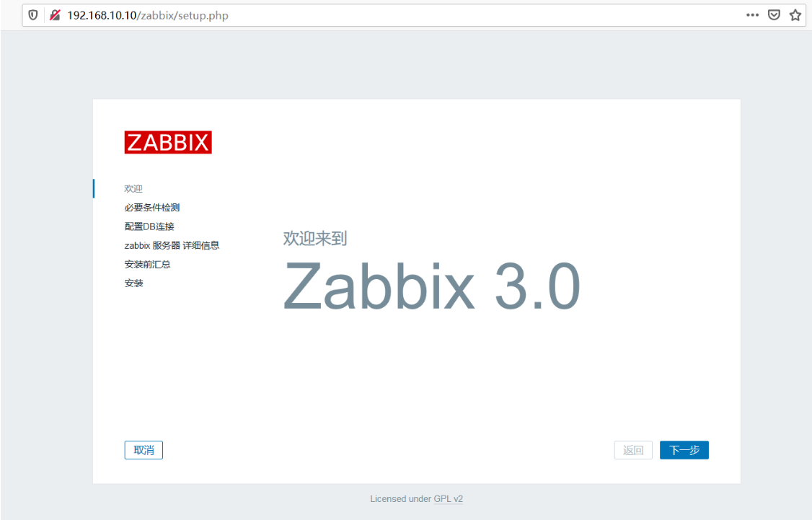
Task: Select the 安装 step
Action: [133, 283]
